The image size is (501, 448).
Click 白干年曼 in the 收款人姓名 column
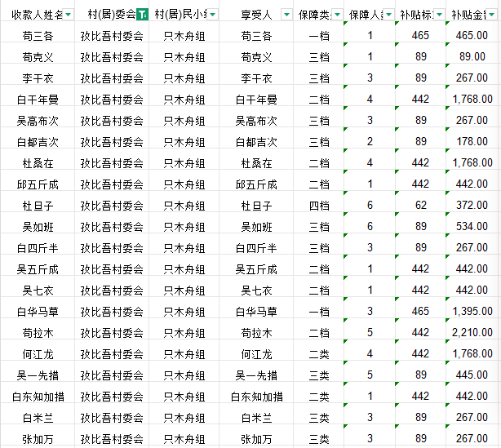pos(38,100)
